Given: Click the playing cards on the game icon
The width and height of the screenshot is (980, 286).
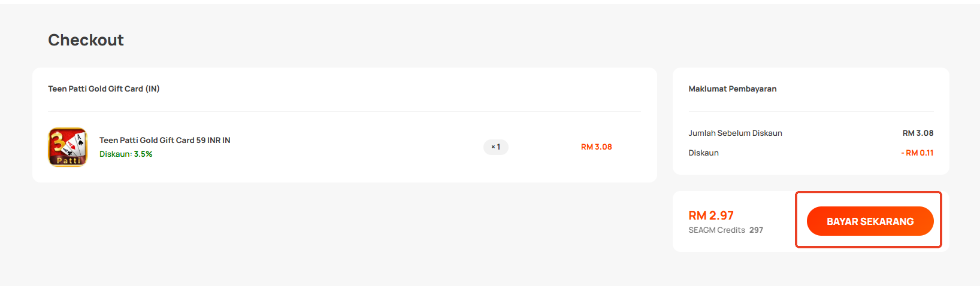Looking at the screenshot, I should coord(74,145).
